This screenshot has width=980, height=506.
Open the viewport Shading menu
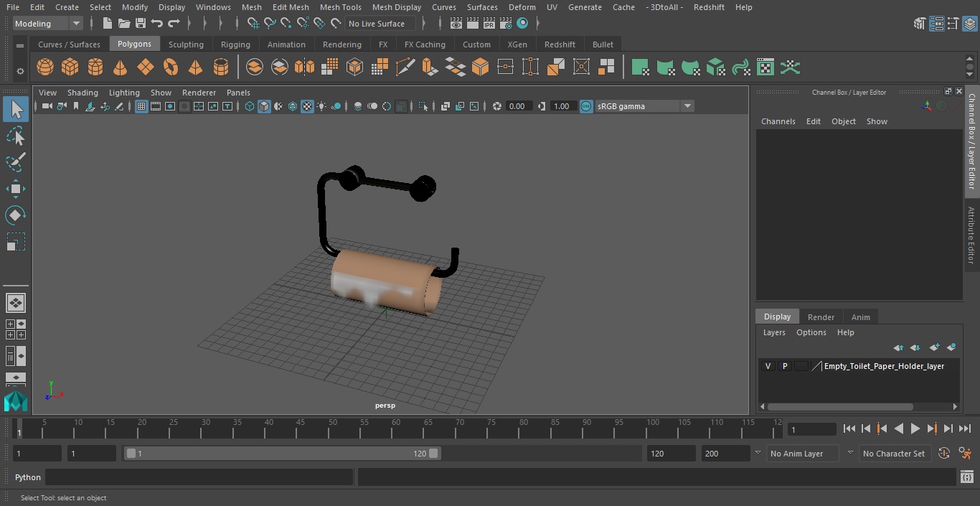[x=83, y=93]
